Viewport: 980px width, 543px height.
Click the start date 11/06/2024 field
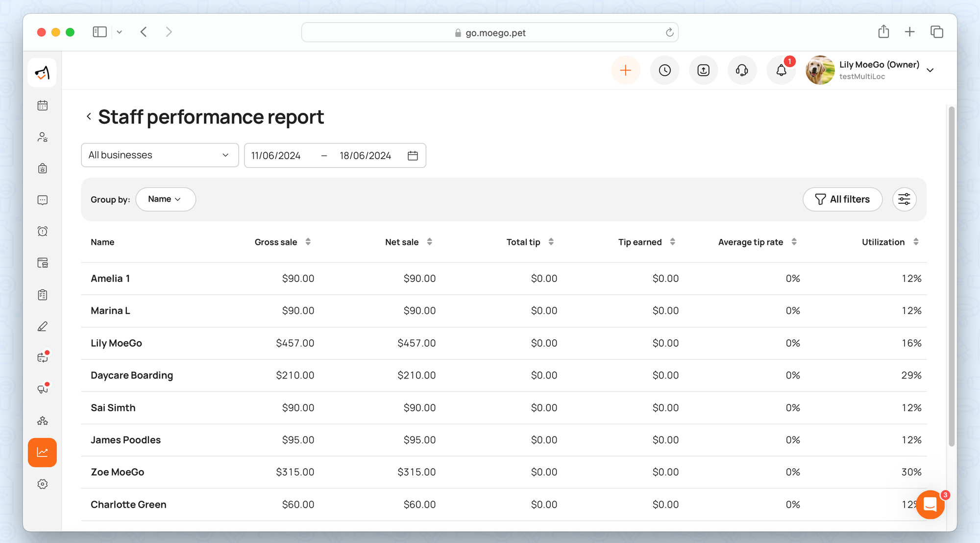276,156
